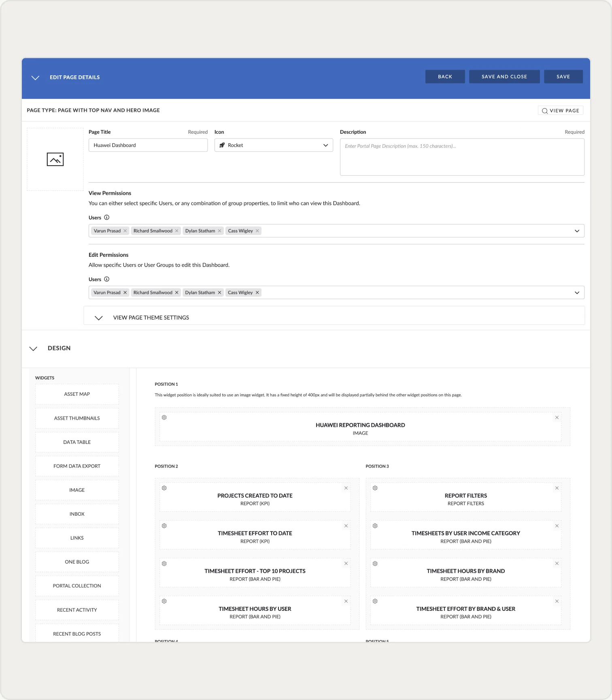Click the Save and Close button

pyautogui.click(x=504, y=77)
